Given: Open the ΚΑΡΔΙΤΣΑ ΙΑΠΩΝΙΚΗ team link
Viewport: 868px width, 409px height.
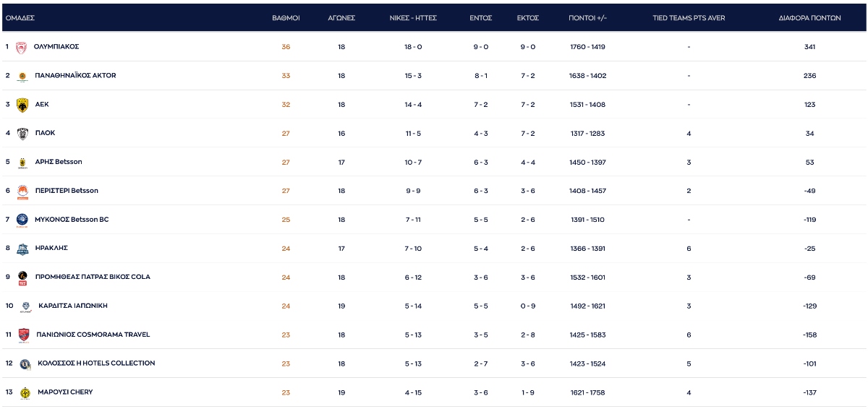Looking at the screenshot, I should [72, 306].
